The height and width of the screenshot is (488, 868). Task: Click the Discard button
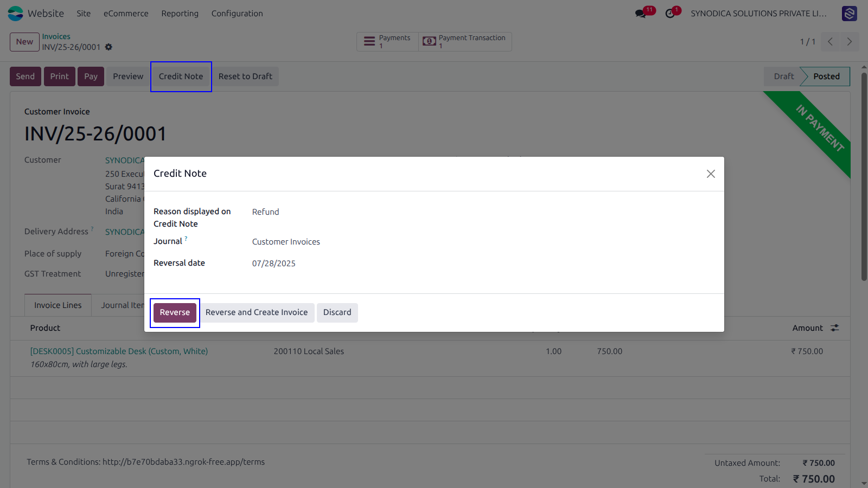pos(337,312)
